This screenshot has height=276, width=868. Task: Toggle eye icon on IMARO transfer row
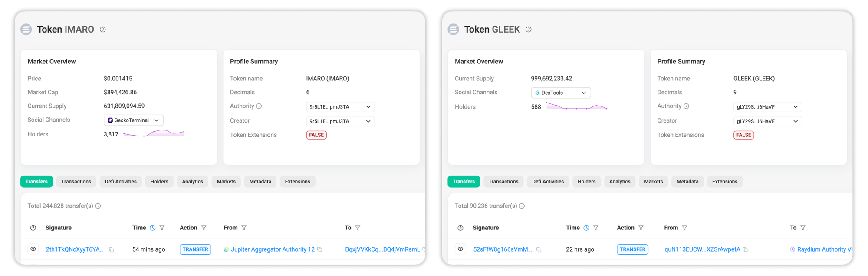(x=33, y=249)
